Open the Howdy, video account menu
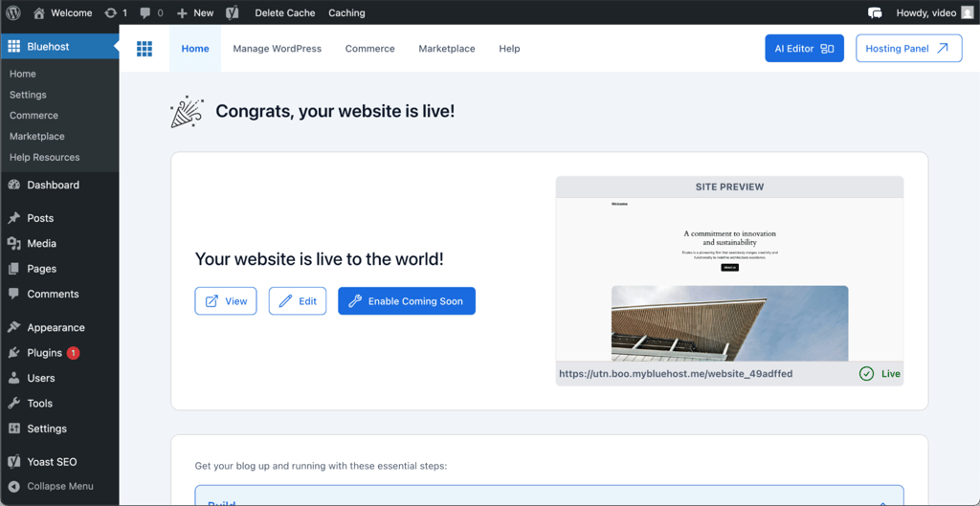The height and width of the screenshot is (506, 980). 934,12
